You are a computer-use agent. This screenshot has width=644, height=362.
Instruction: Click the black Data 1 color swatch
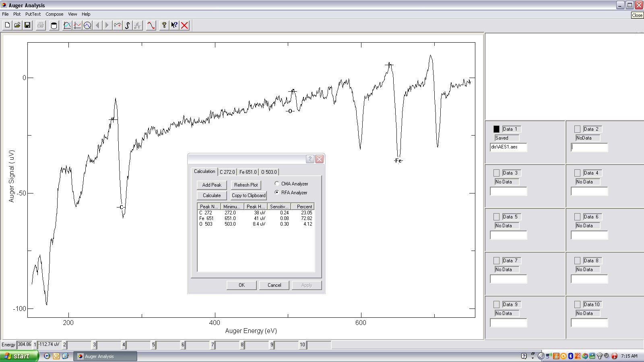pyautogui.click(x=496, y=129)
